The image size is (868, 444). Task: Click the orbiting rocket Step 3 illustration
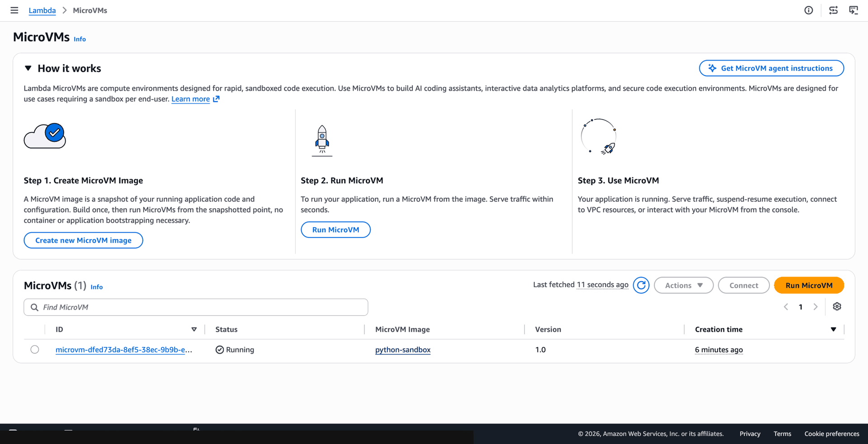pos(599,136)
